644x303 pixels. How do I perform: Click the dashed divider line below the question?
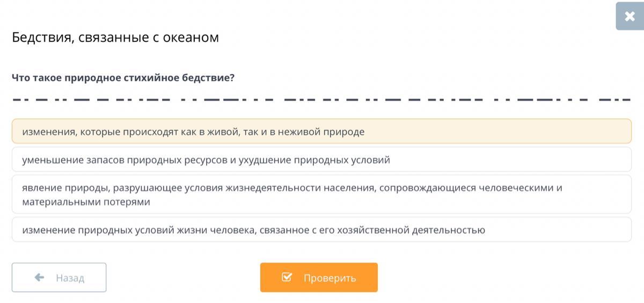tap(321, 100)
